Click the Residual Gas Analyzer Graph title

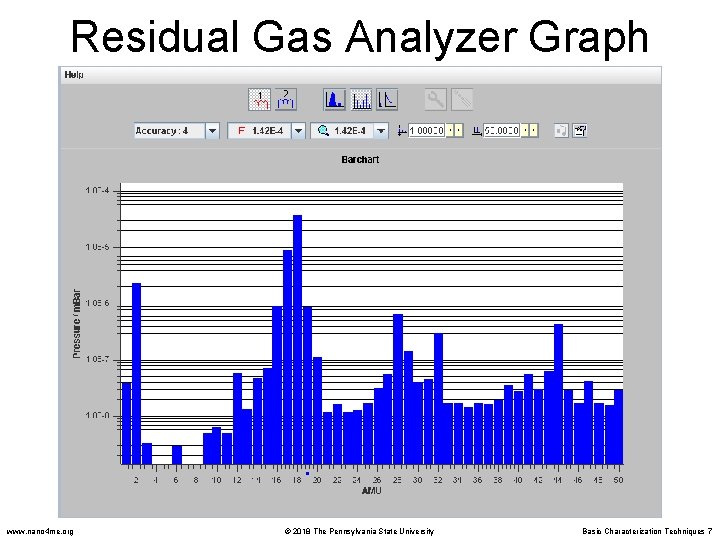[360, 37]
